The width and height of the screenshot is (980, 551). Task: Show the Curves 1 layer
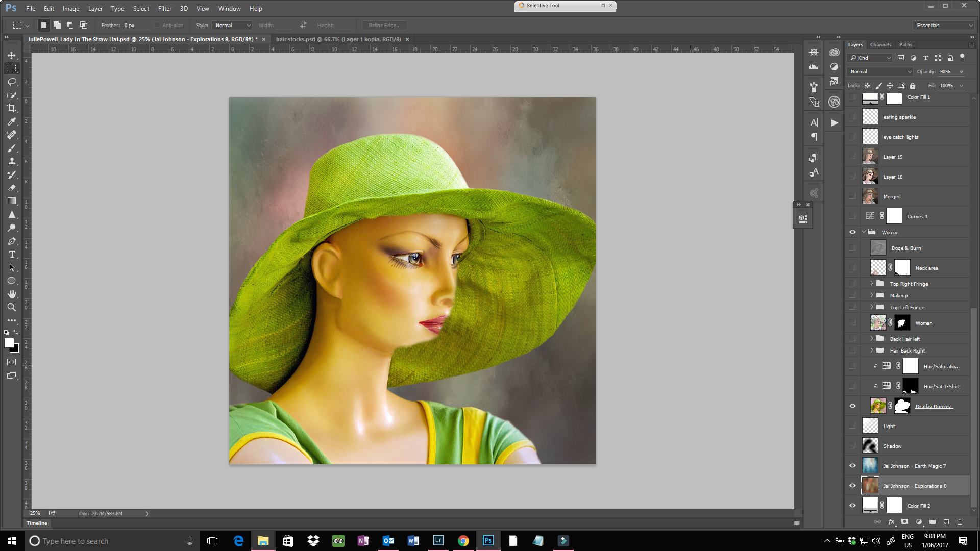tap(852, 216)
